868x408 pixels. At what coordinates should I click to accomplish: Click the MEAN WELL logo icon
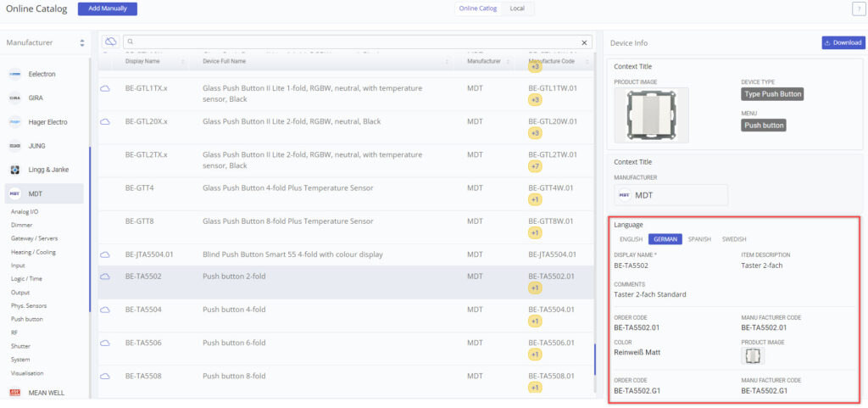[x=15, y=393]
